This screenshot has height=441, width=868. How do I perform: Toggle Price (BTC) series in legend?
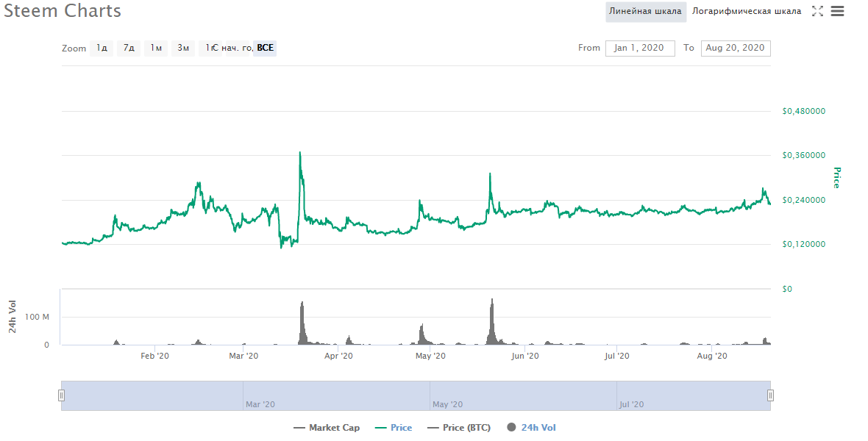(459, 428)
